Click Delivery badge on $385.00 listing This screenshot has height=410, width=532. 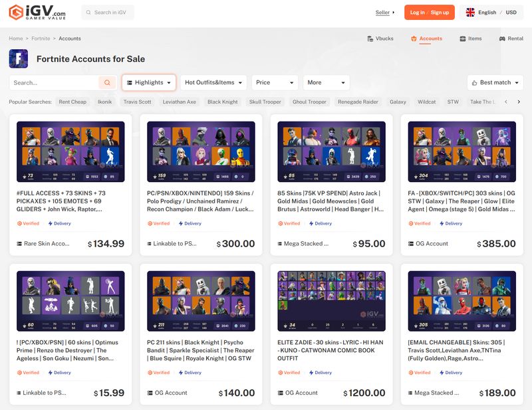pos(451,223)
